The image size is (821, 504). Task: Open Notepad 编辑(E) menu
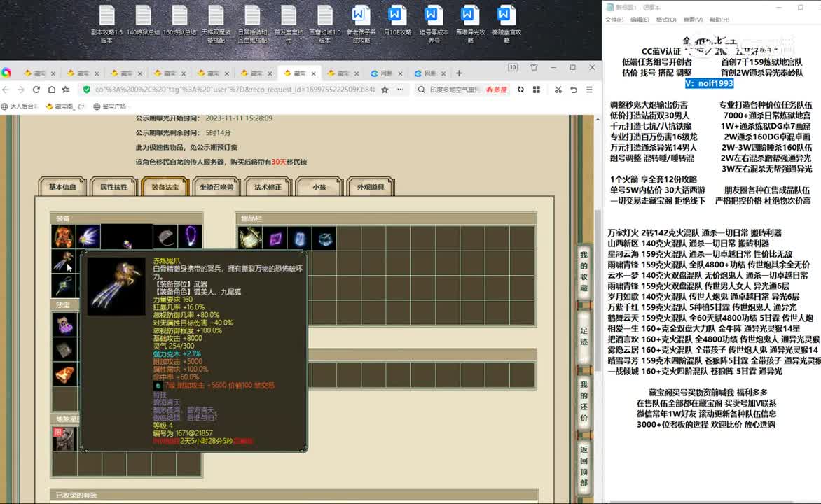[640, 20]
